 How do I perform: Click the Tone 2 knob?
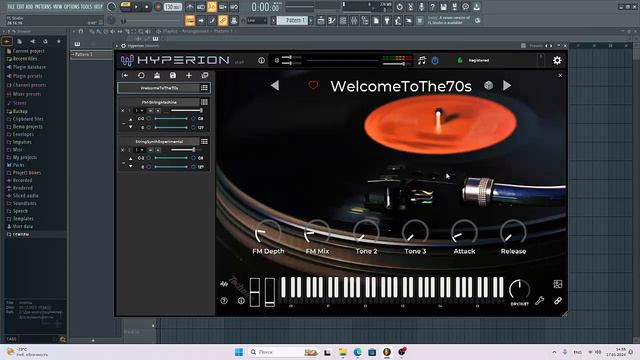click(366, 233)
